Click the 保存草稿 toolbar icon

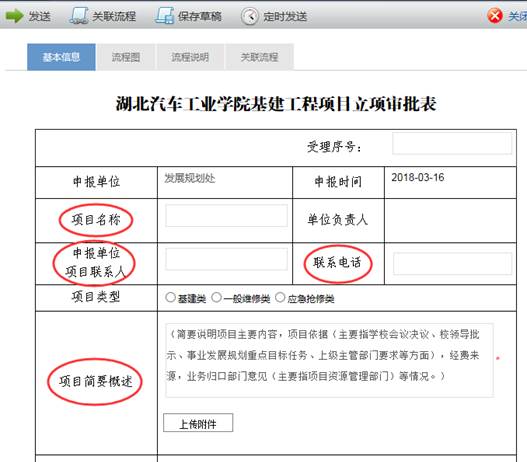tap(164, 16)
